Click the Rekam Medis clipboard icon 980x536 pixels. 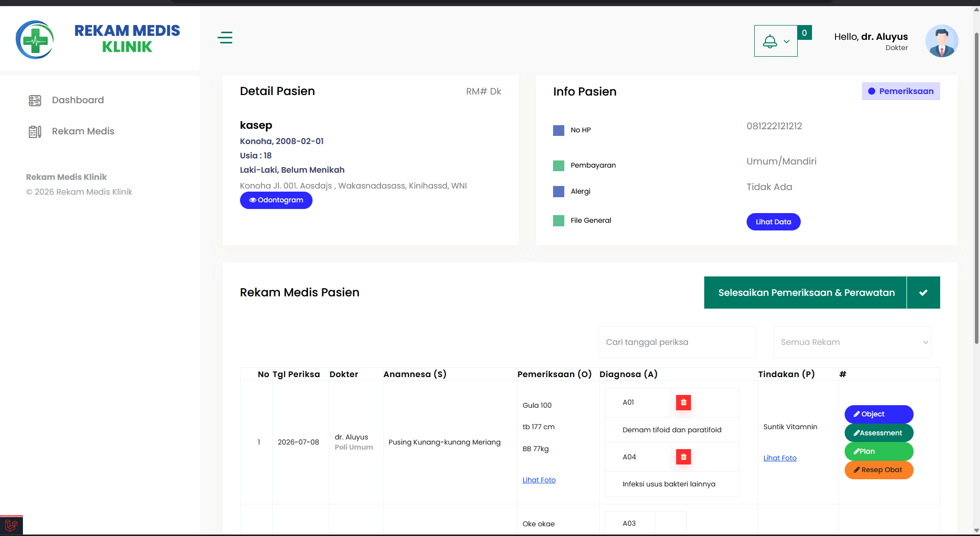click(35, 132)
